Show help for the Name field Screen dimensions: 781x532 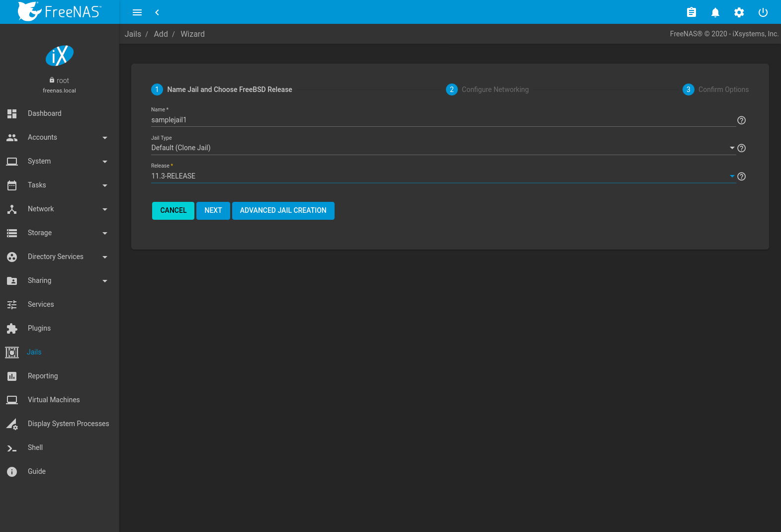741,120
